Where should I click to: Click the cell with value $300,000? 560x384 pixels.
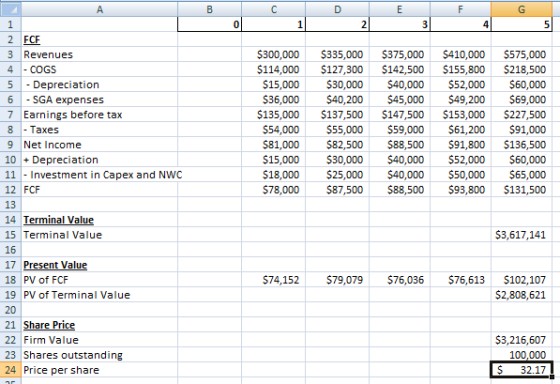click(x=274, y=54)
